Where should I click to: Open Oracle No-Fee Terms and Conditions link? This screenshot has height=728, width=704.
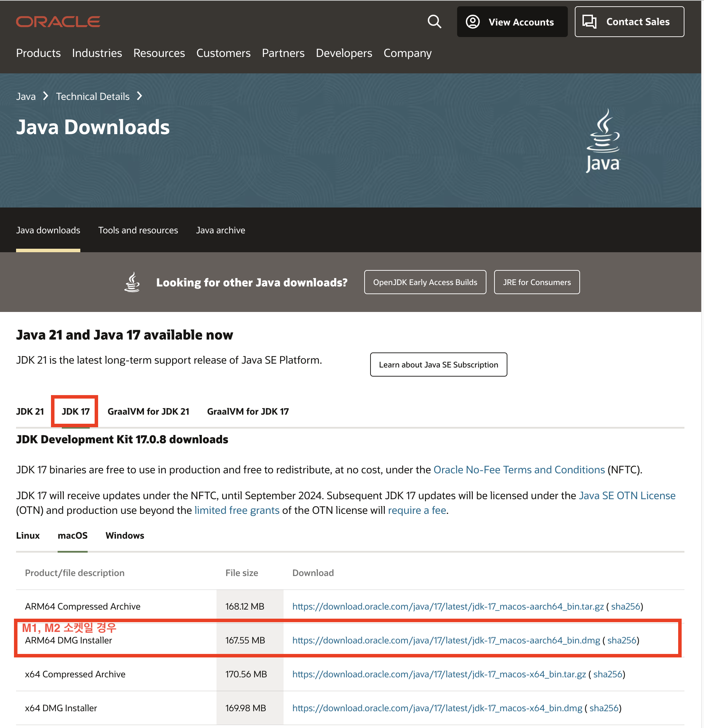click(519, 470)
